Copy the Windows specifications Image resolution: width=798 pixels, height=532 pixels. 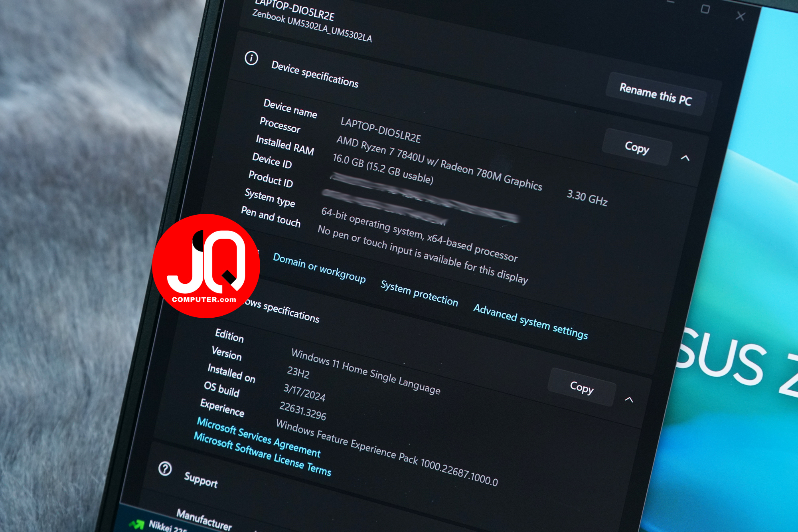click(582, 387)
